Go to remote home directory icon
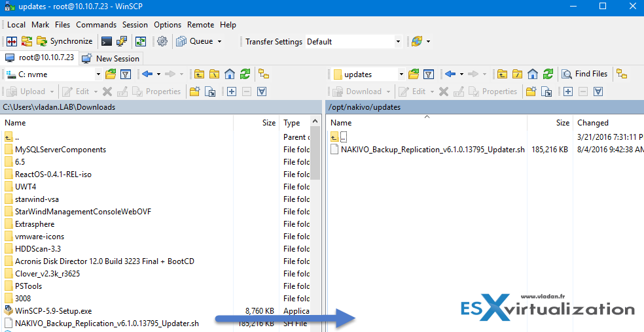The image size is (644, 332). point(533,74)
